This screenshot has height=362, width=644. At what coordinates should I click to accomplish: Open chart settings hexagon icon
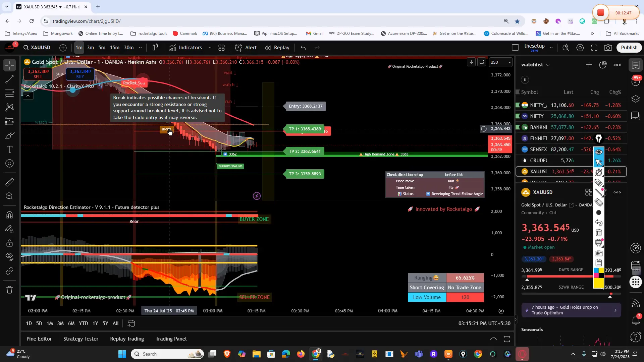pos(580,48)
